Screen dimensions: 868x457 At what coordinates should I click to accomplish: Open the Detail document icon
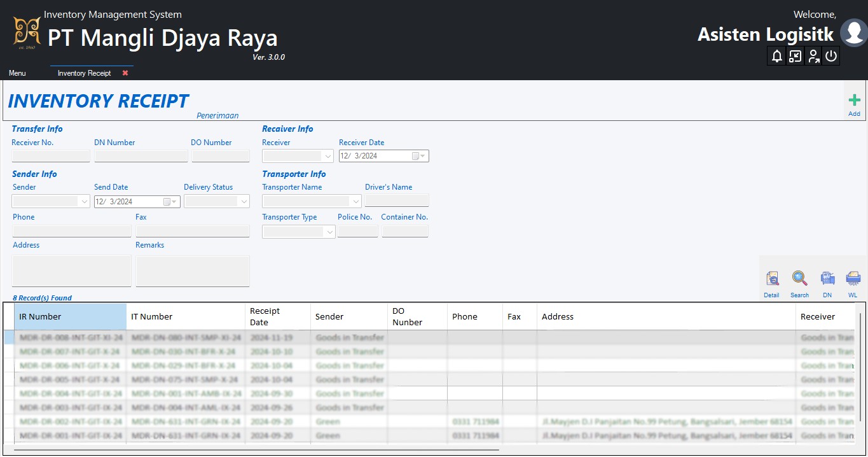click(x=772, y=279)
